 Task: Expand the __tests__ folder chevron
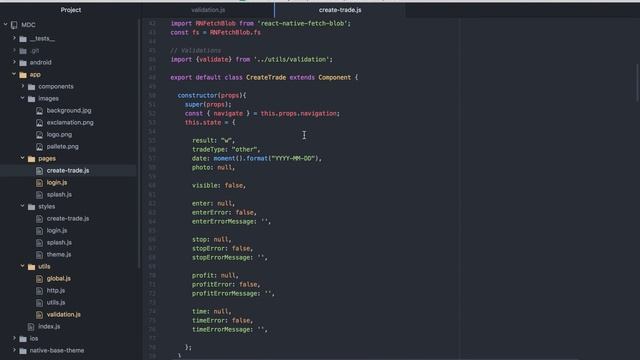pos(14,38)
